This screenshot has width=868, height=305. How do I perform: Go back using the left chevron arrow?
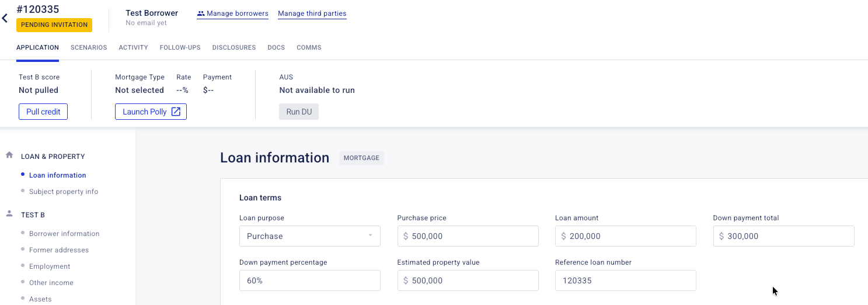[5, 19]
